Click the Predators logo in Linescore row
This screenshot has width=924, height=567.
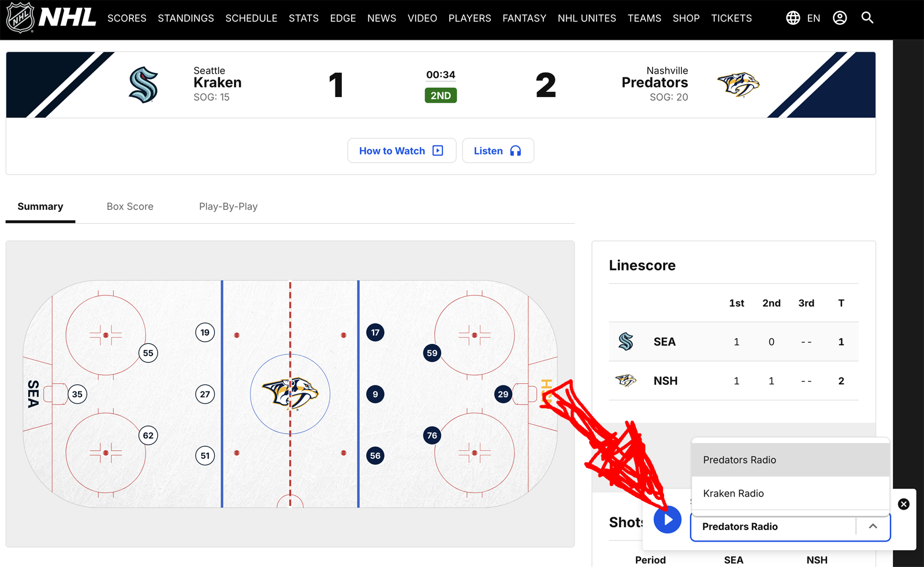(625, 380)
